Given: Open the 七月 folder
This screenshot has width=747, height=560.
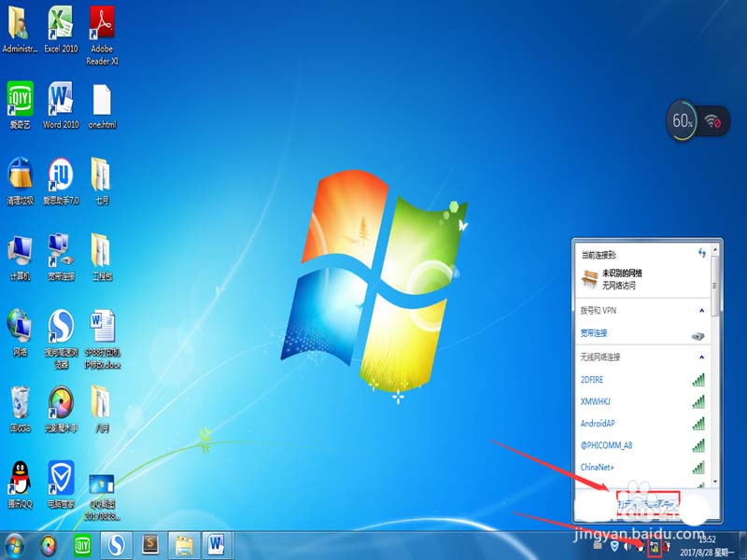Looking at the screenshot, I should coord(102,181).
